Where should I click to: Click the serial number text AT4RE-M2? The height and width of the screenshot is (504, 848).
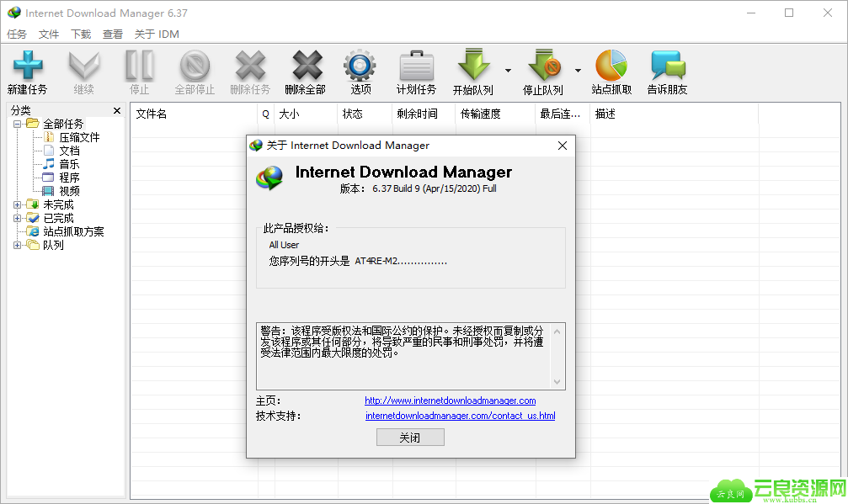click(401, 262)
